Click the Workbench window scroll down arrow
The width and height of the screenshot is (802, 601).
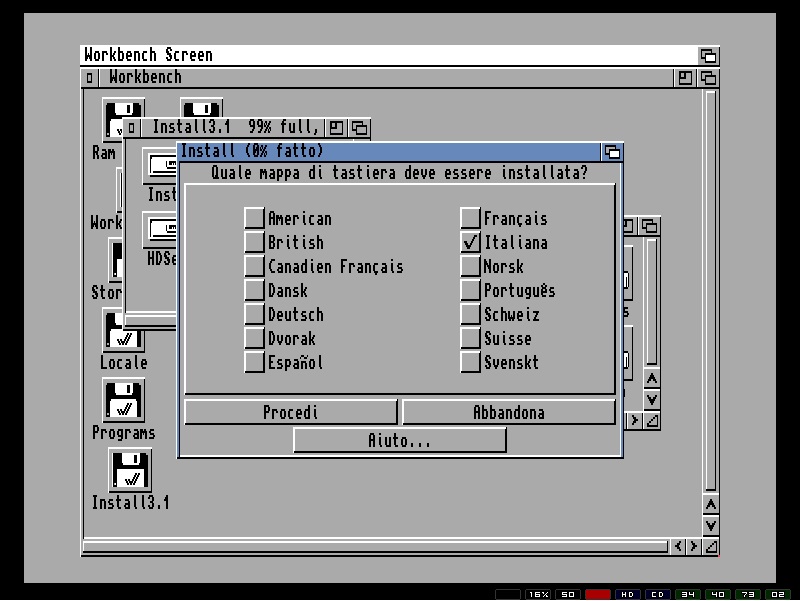pos(711,526)
